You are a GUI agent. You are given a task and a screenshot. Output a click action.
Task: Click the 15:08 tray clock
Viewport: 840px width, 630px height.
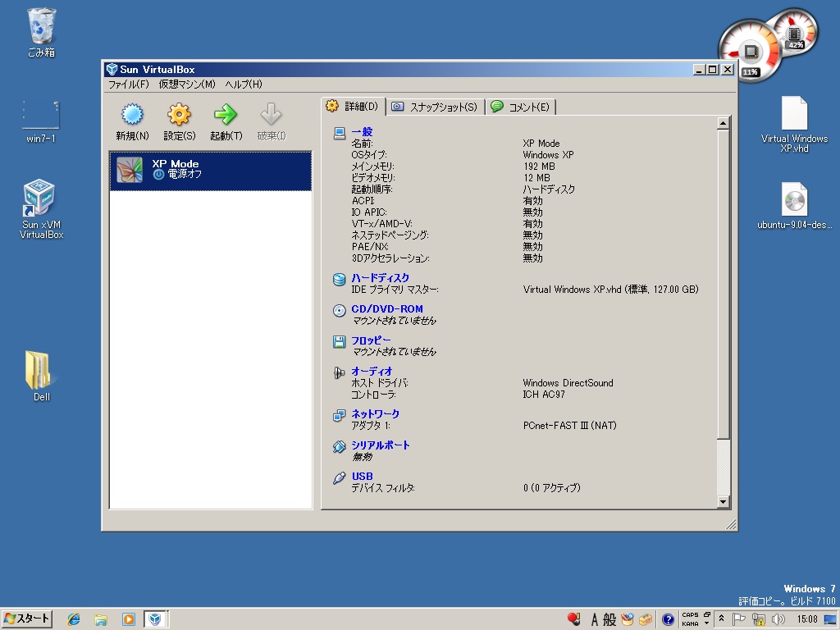pos(807,619)
